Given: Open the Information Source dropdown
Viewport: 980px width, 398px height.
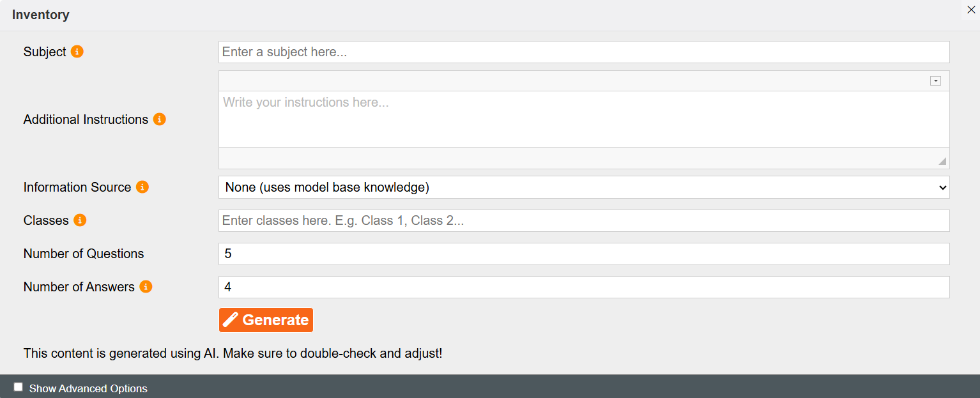Looking at the screenshot, I should tap(584, 187).
